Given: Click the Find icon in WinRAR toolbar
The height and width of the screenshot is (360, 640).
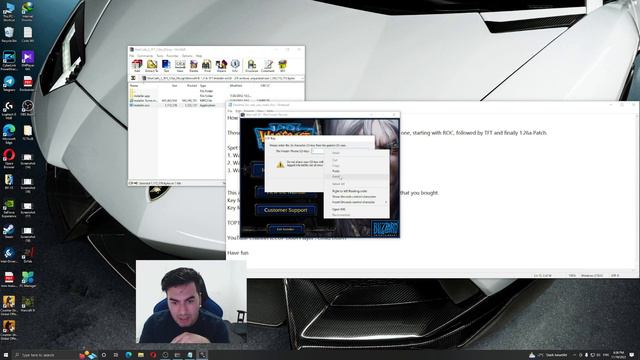Looking at the screenshot, I should (x=207, y=66).
